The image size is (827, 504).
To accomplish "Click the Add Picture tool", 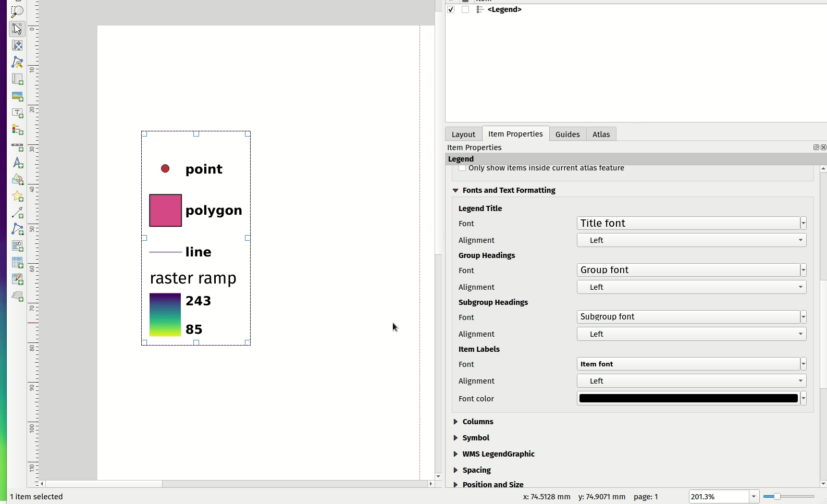I will point(17,96).
